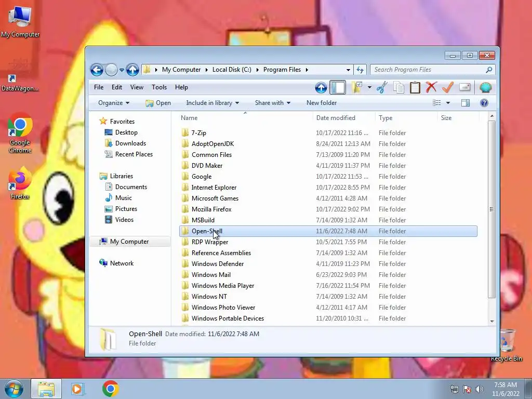Toggle the preview pane button
Screen dimensions: 532x399
click(x=465, y=103)
